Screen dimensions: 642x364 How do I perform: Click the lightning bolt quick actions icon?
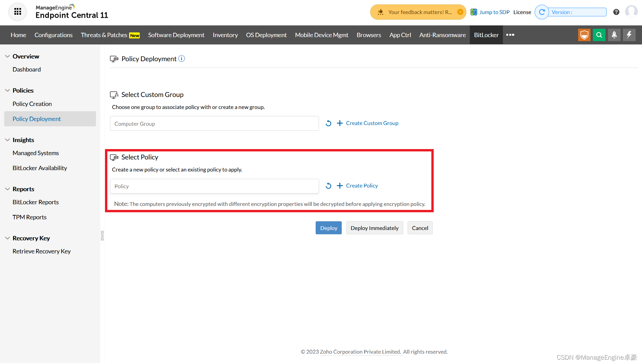[629, 35]
